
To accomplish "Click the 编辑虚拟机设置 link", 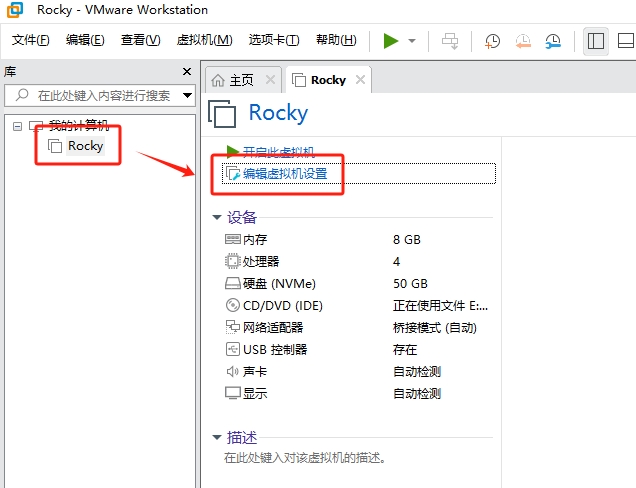I will (x=284, y=174).
